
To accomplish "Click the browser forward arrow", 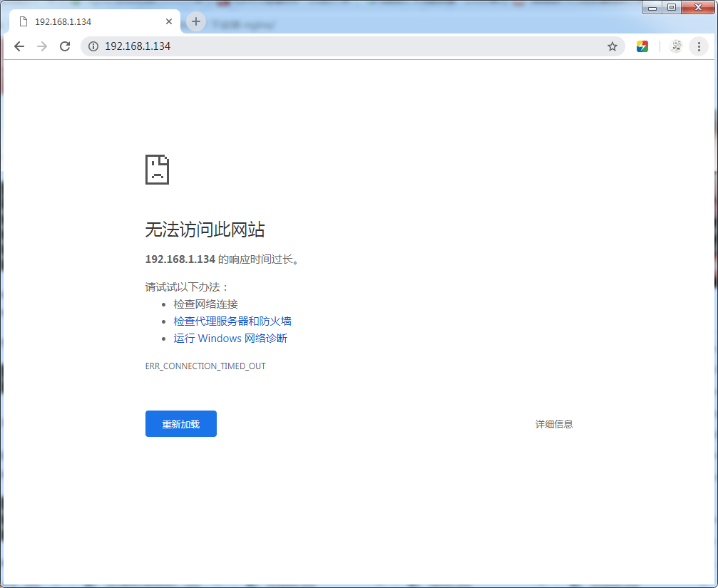I will pyautogui.click(x=42, y=46).
